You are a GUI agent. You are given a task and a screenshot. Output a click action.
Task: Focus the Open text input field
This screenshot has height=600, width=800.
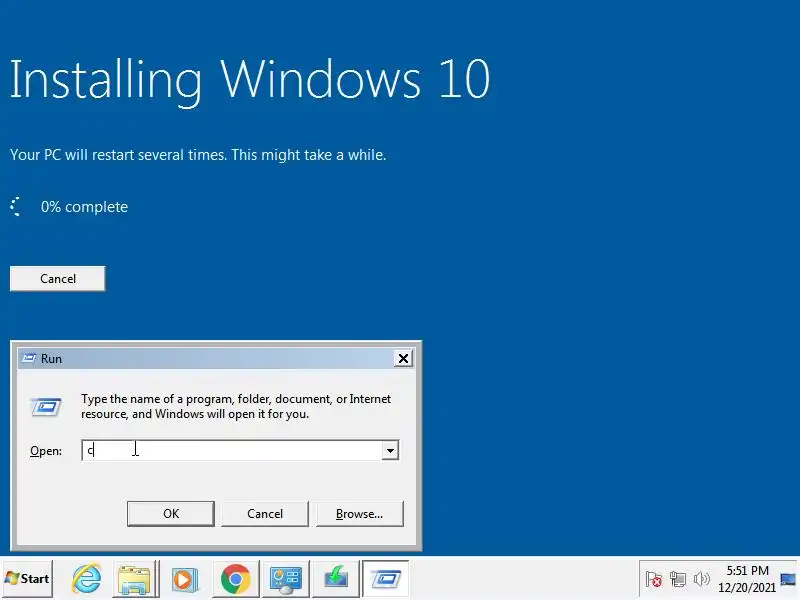tap(232, 451)
